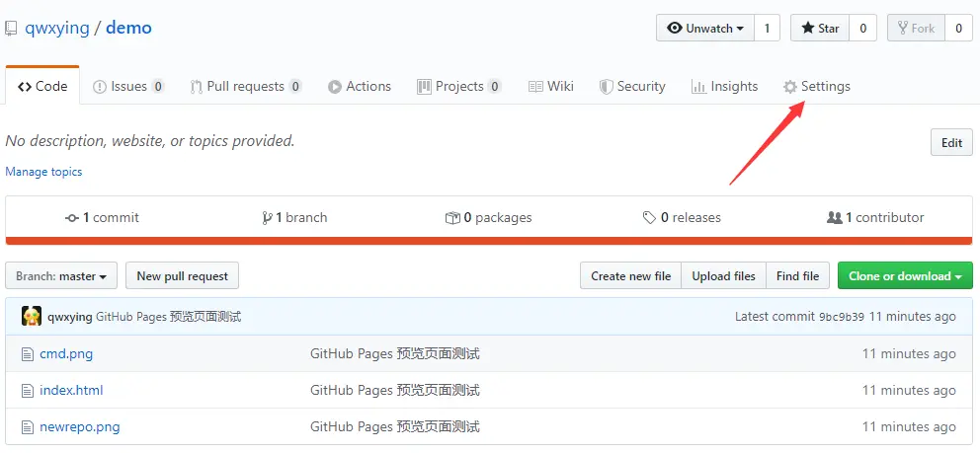Click the New pull request button
This screenshot has width=980, height=453.
pos(182,275)
